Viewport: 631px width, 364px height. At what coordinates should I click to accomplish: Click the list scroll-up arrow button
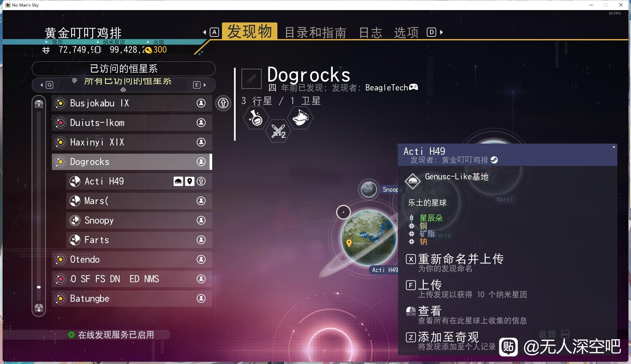(39, 104)
